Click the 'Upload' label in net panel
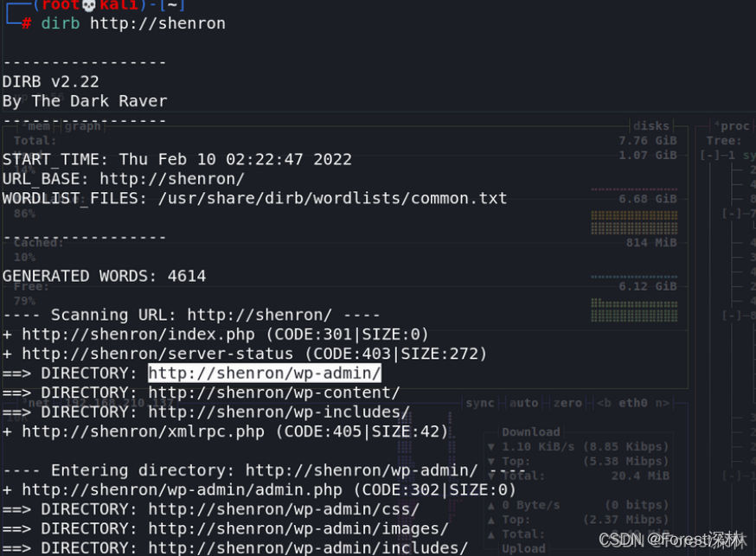 point(523,549)
